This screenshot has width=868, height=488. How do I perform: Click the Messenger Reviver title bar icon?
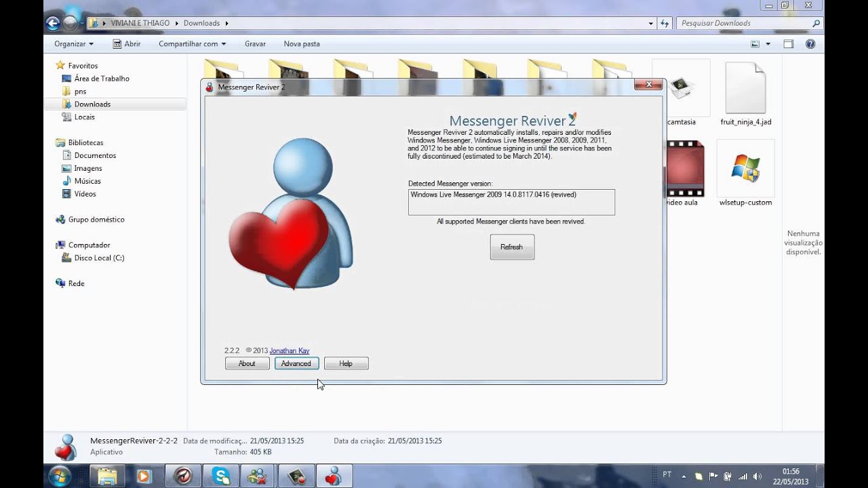pyautogui.click(x=210, y=87)
